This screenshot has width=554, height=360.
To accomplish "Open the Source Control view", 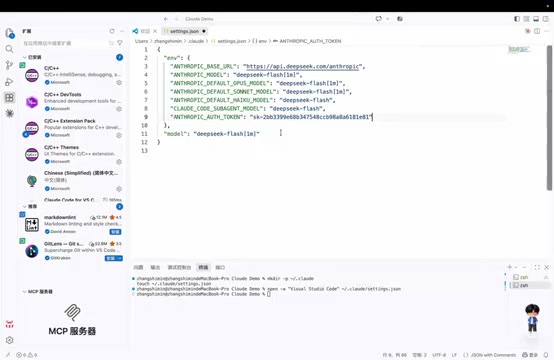I will (x=10, y=65).
